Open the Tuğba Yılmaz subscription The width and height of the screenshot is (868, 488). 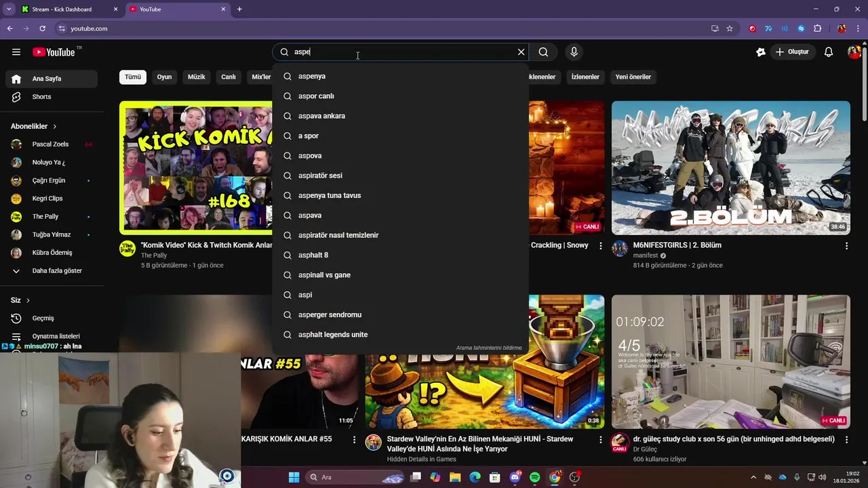(x=52, y=235)
